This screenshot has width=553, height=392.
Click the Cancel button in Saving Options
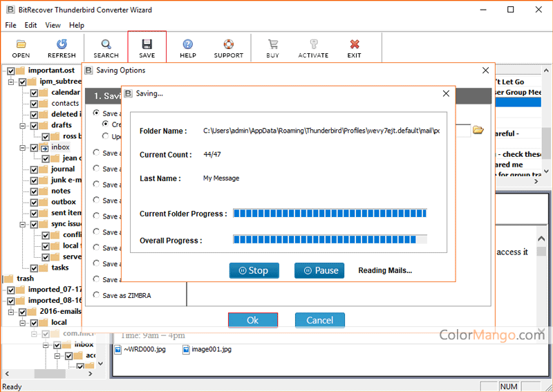coord(320,320)
